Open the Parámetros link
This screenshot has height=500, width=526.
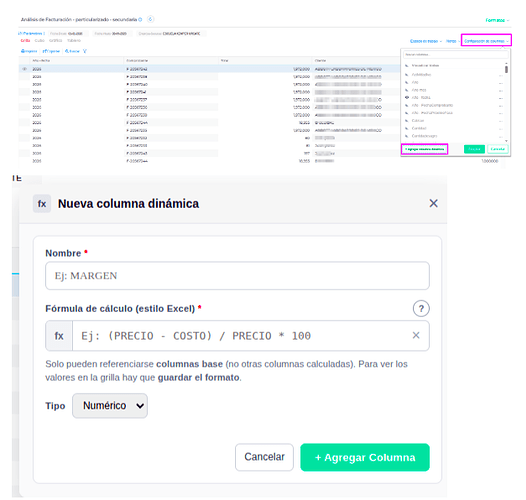(32, 34)
